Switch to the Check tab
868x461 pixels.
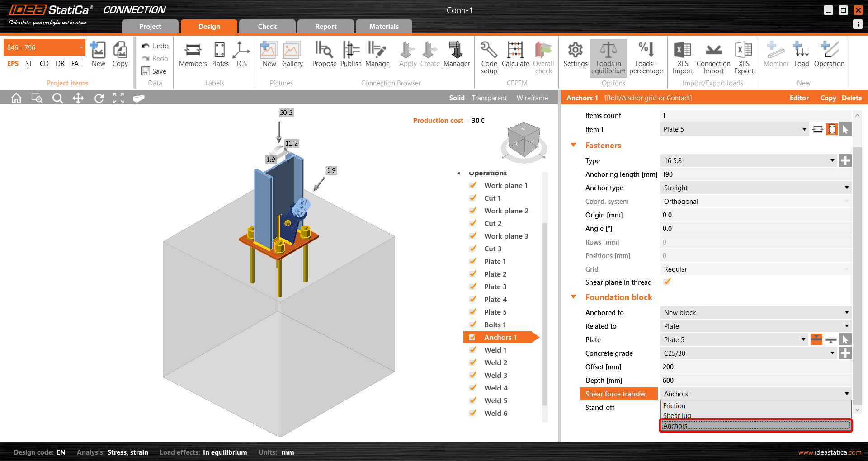(x=267, y=27)
